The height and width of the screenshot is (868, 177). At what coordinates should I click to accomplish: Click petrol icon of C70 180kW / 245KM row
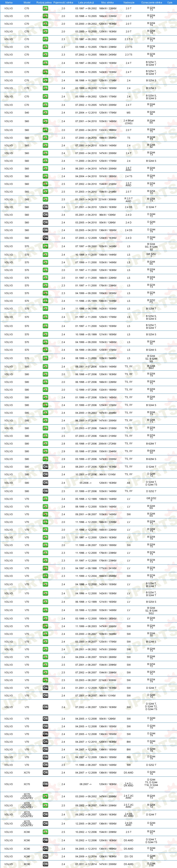point(45,55)
